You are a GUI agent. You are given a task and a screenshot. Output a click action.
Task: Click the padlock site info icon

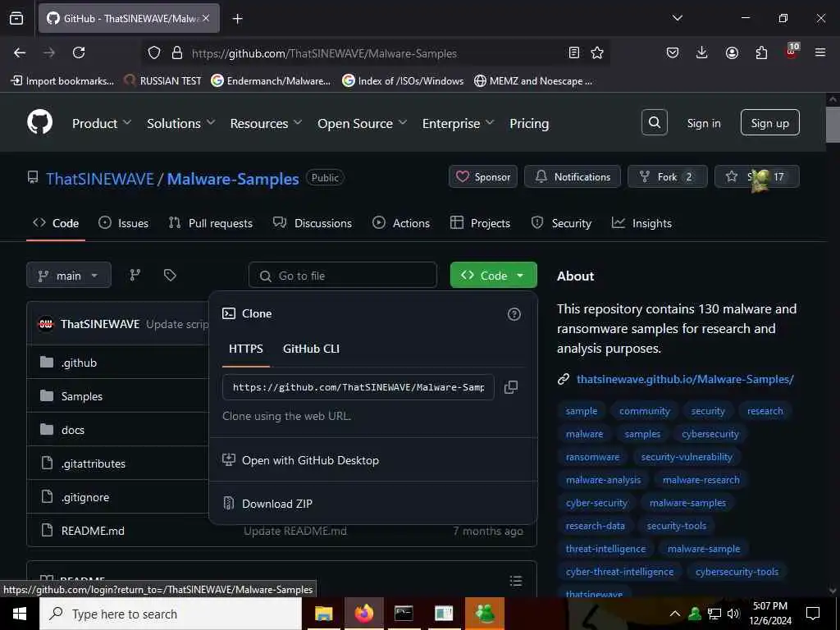coord(177,52)
